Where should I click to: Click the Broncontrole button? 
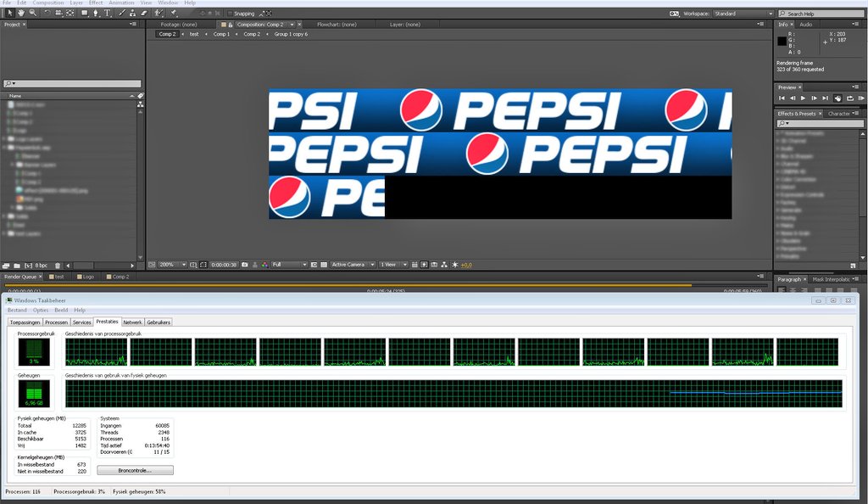coord(135,470)
